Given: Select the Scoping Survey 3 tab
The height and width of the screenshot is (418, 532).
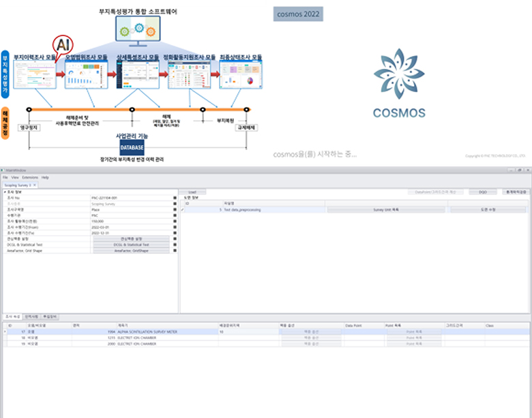Looking at the screenshot, I should click(18, 185).
